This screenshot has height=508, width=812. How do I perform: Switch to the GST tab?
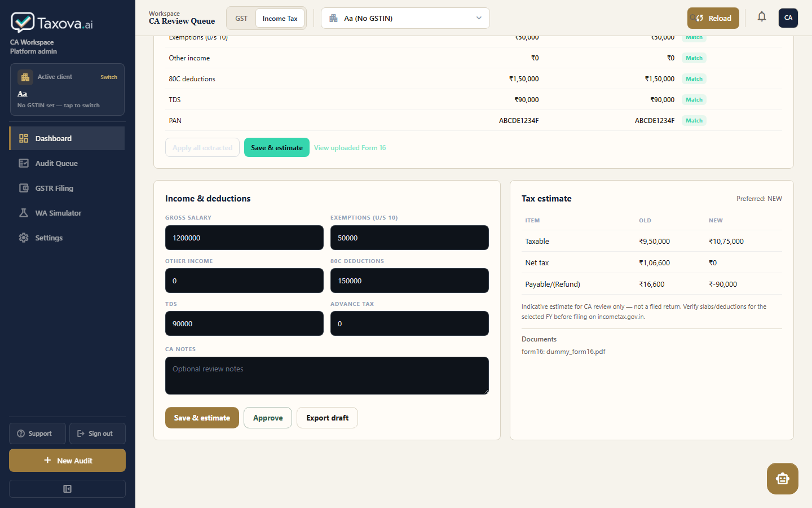point(241,18)
